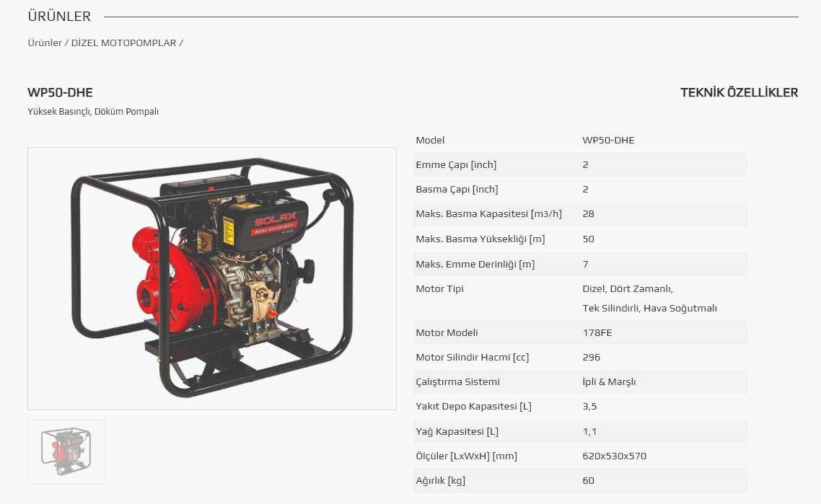Click the 'Emme Çapı [inch]' label
The height and width of the screenshot is (504, 821).
[456, 165]
